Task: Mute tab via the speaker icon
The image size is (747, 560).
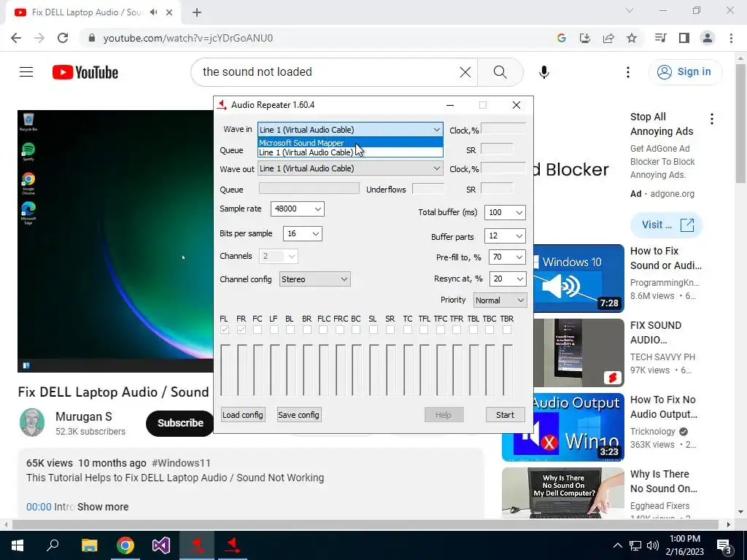Action: [x=153, y=12]
